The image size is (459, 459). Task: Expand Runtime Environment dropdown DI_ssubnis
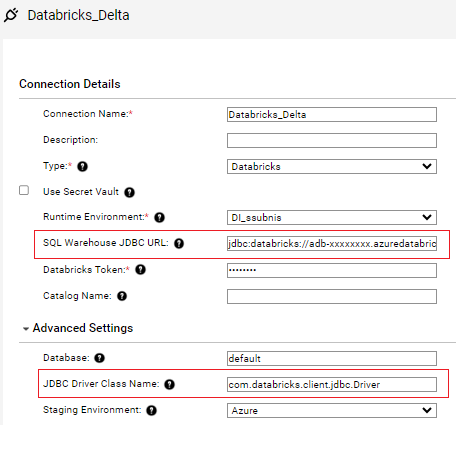332,217
